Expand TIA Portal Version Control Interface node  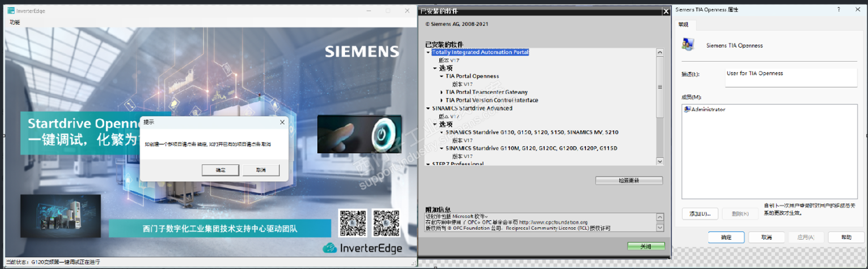coord(442,100)
